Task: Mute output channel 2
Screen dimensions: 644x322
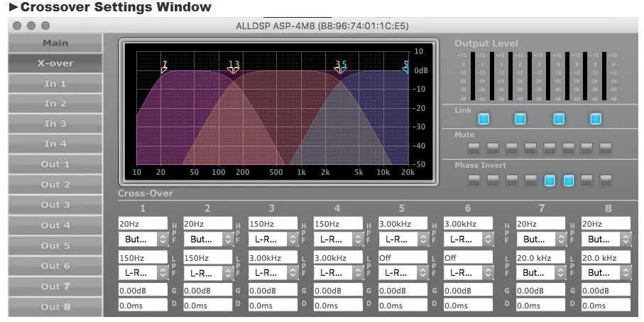Action: [493, 148]
